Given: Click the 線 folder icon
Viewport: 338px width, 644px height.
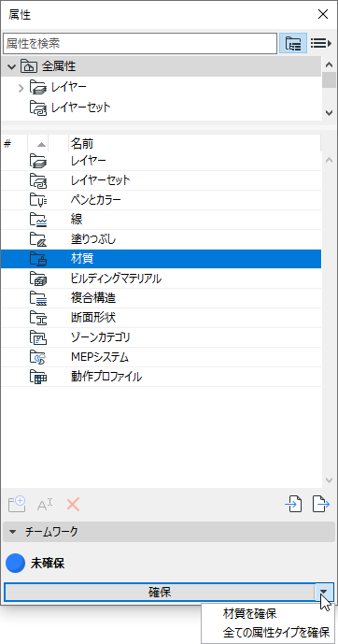Looking at the screenshot, I should [38, 220].
